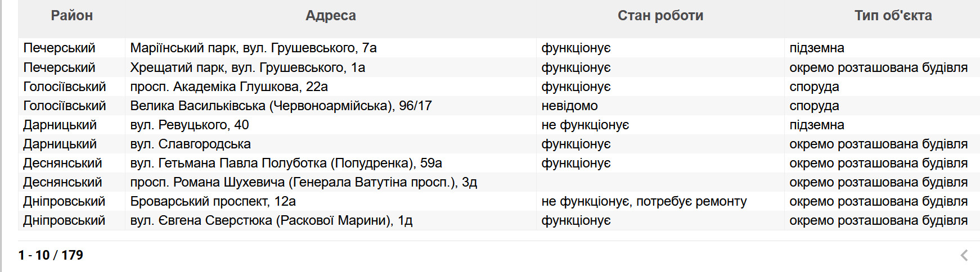
Task: Click the pagination counter 1 - 10 / 179
Action: pyautogui.click(x=51, y=255)
